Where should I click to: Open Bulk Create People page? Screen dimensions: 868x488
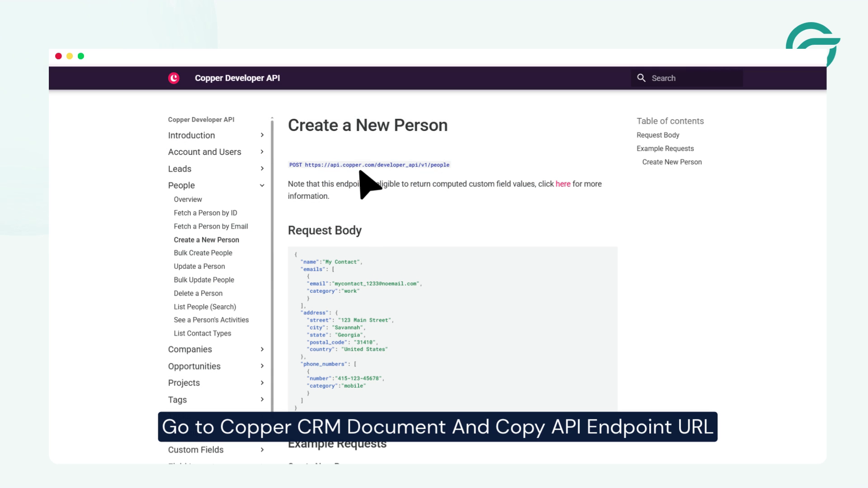[x=203, y=253]
